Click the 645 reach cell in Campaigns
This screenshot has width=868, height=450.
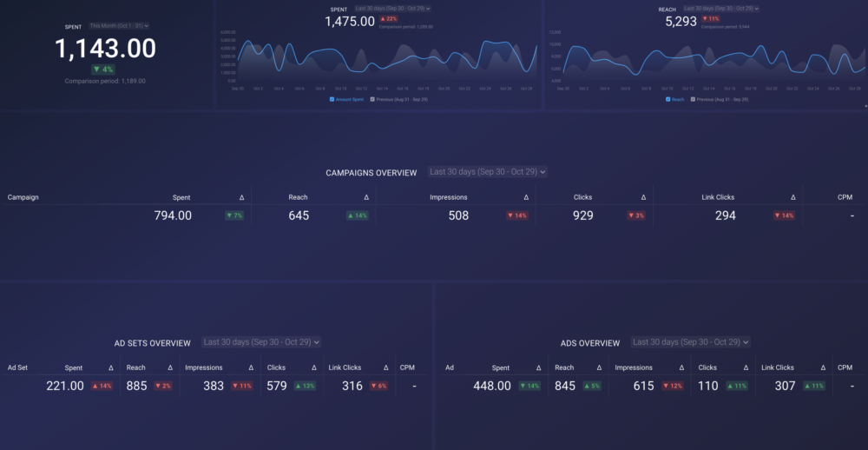299,215
